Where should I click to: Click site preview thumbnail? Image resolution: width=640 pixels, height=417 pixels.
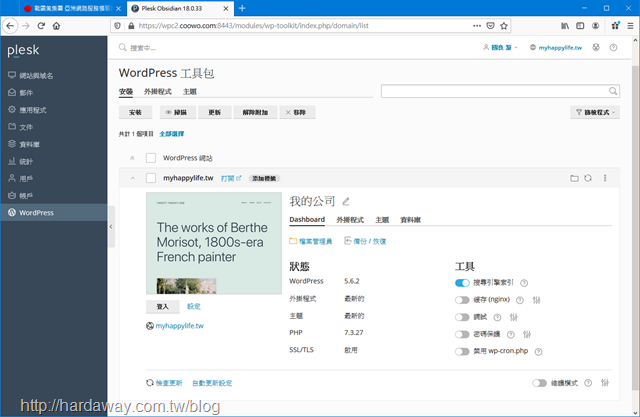click(214, 243)
